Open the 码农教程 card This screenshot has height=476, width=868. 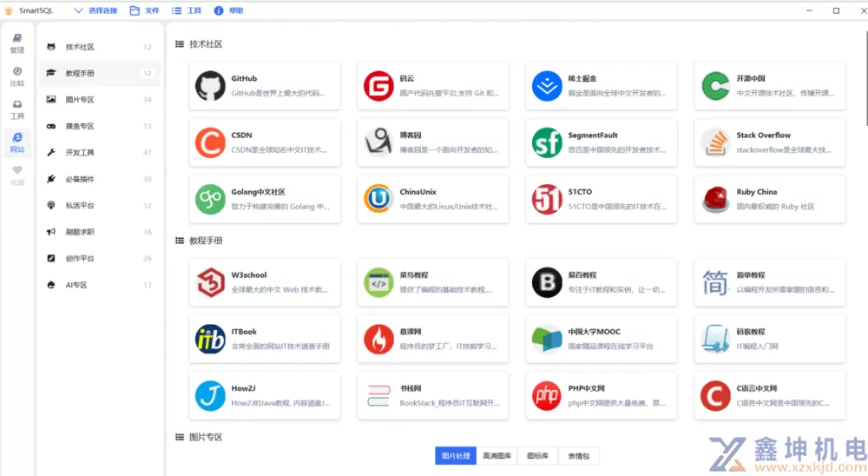tap(769, 339)
